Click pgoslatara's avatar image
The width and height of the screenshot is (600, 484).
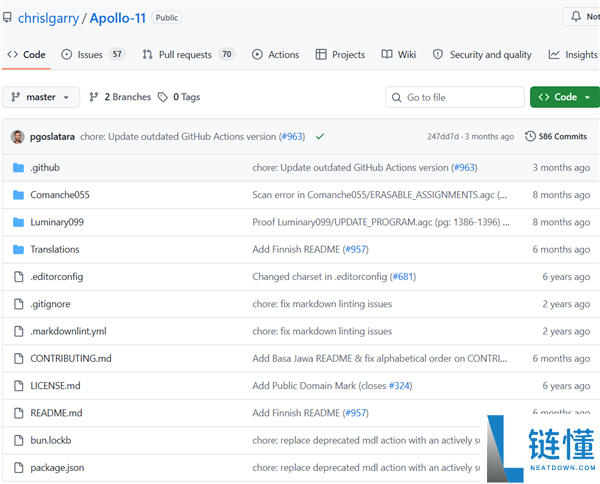pos(18,137)
